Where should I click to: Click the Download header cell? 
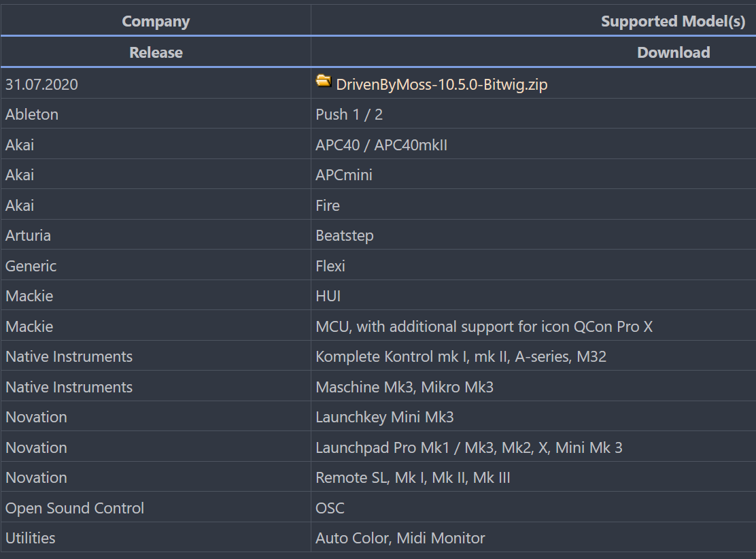(x=673, y=52)
